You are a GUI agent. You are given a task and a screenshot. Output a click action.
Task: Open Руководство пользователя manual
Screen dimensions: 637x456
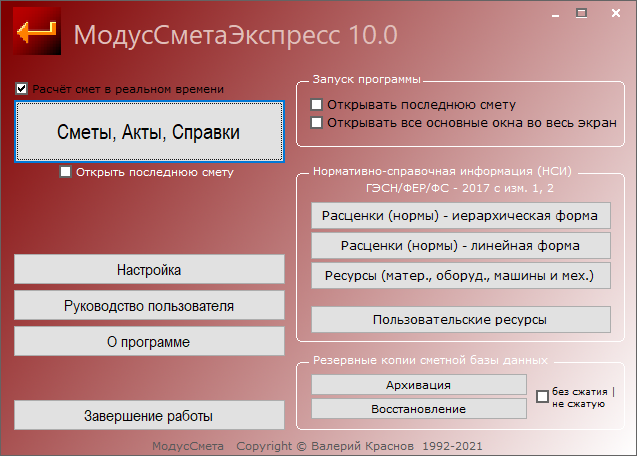(x=149, y=305)
